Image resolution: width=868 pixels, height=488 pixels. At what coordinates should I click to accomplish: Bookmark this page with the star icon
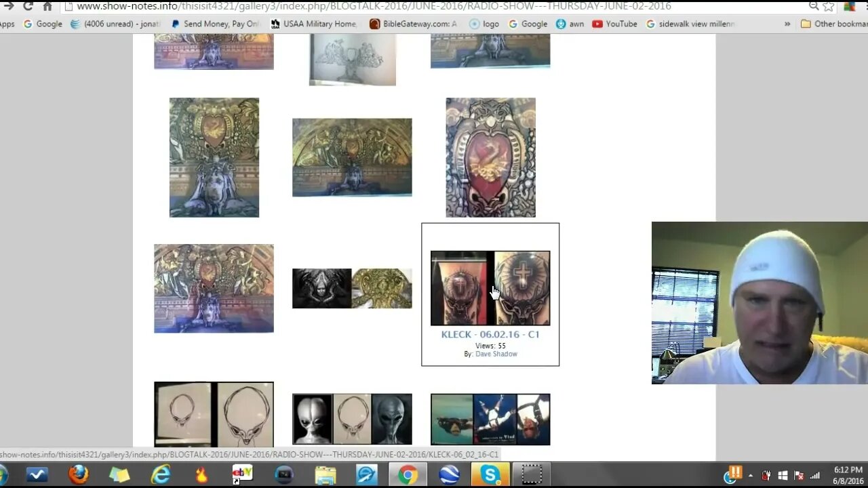tap(829, 6)
